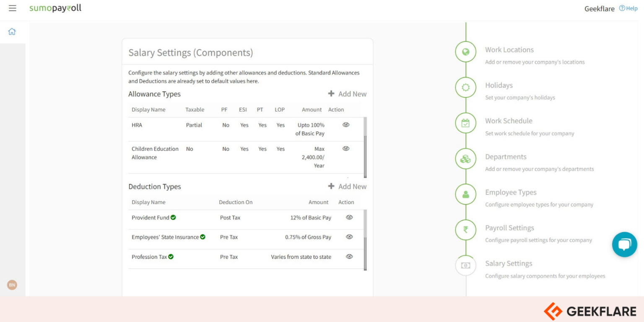Select the Payroll Settings rupee icon
This screenshot has height=322, width=644.
tap(465, 230)
